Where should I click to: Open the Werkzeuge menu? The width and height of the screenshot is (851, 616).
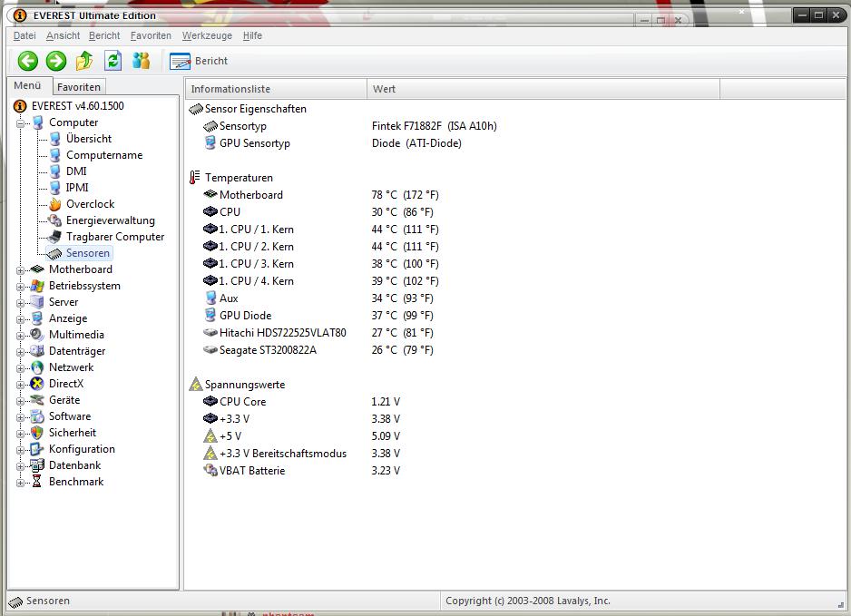(207, 35)
